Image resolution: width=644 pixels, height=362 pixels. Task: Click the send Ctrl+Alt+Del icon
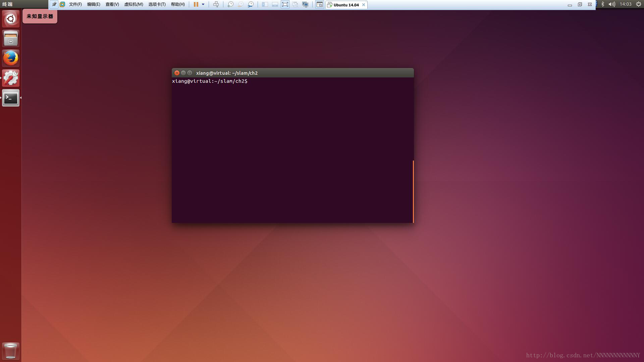coord(216,4)
